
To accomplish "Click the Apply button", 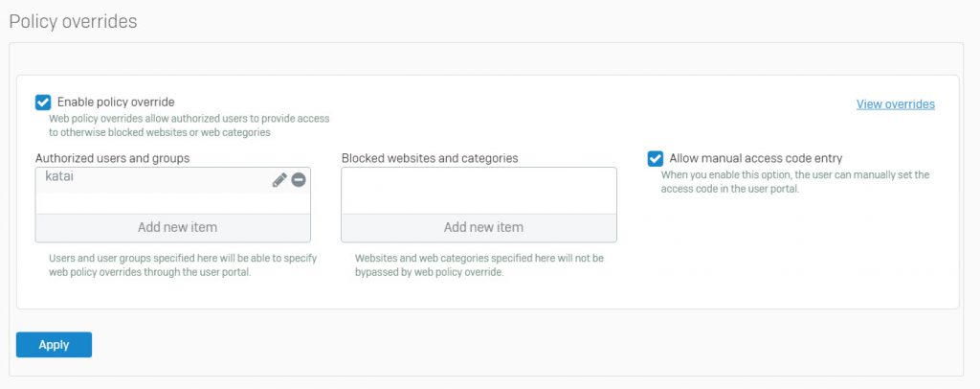I will click(54, 345).
